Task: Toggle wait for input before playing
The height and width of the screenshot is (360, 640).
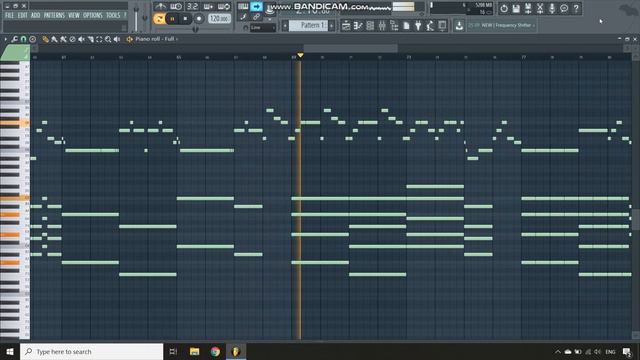Action: [176, 7]
